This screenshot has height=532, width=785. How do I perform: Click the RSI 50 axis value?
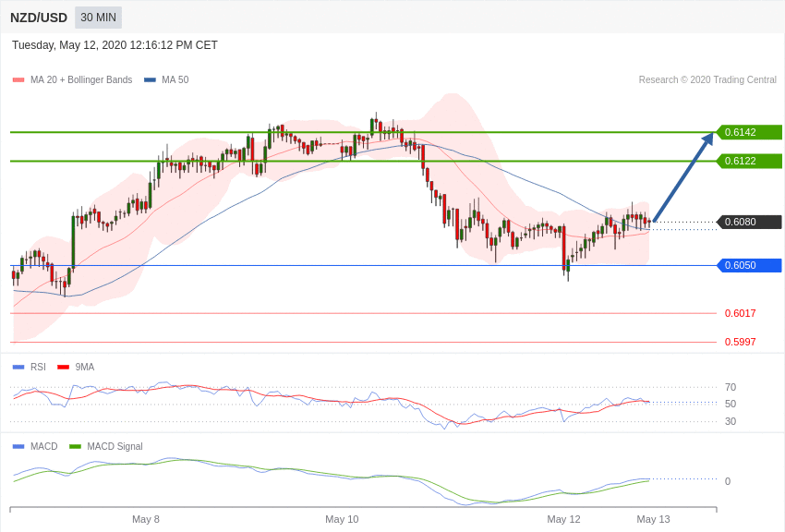click(x=731, y=404)
